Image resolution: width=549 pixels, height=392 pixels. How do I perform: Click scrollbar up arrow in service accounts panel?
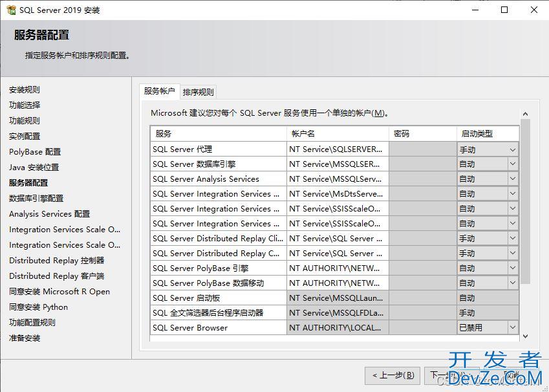pos(525,114)
